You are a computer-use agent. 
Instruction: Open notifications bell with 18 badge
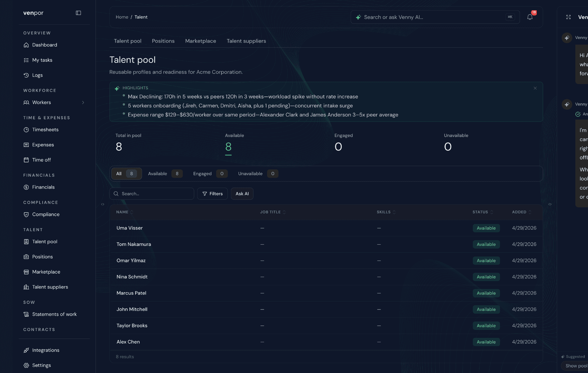click(530, 17)
